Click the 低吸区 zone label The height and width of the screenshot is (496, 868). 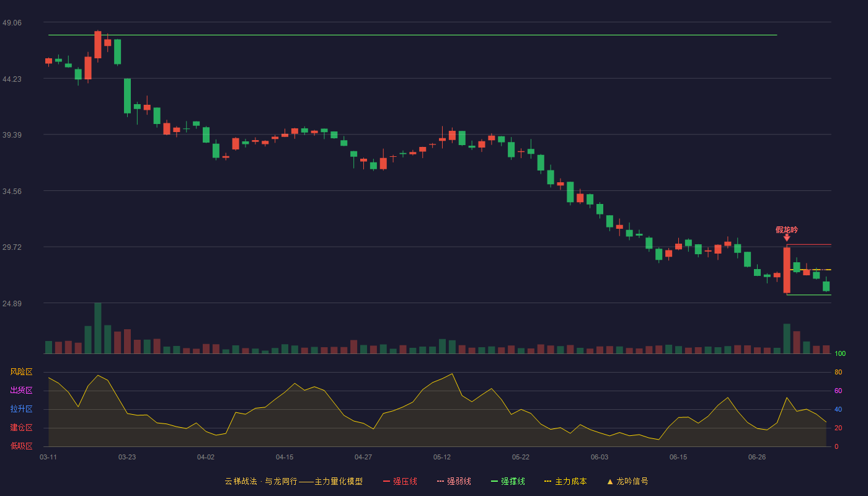coord(21,446)
